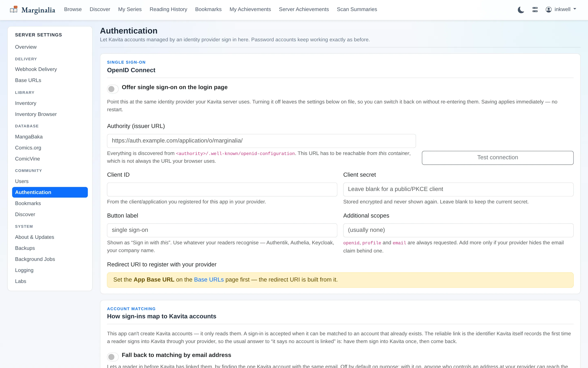
Task: Open Server Achievements
Action: coord(304,9)
